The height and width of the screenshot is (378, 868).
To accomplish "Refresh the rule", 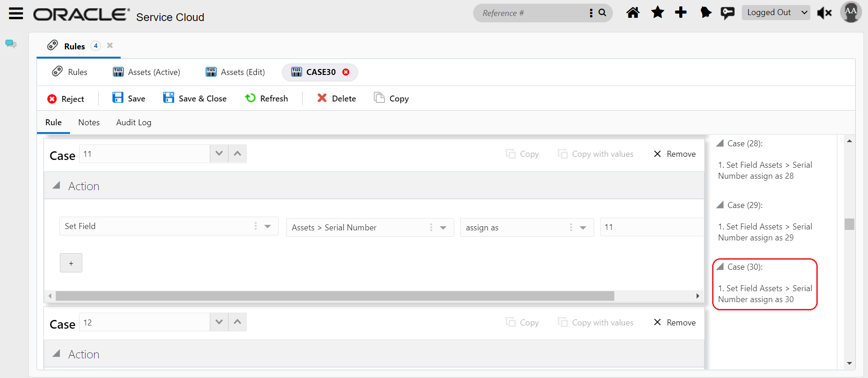I will (266, 98).
